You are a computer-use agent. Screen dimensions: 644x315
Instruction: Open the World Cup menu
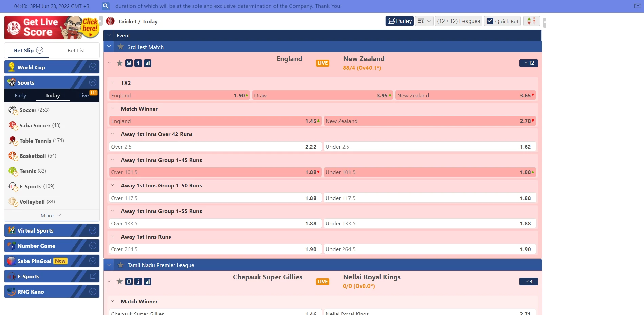52,67
